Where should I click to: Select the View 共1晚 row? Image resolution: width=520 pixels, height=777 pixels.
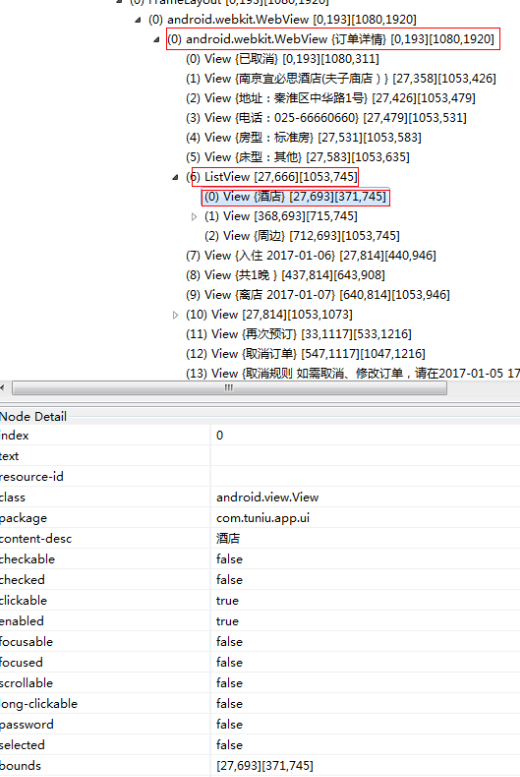[286, 275]
